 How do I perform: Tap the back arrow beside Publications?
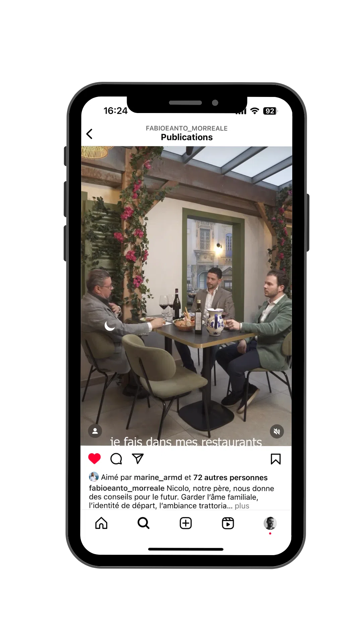click(x=89, y=134)
